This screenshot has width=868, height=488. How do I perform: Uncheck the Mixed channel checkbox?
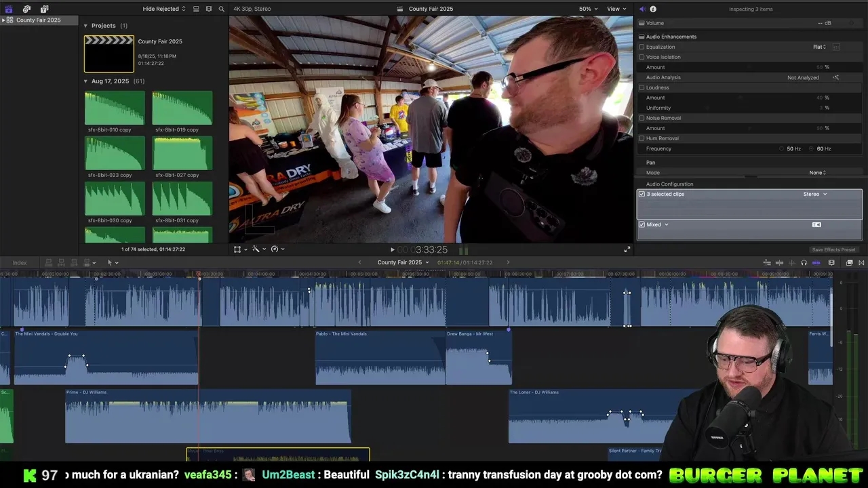pos(642,224)
